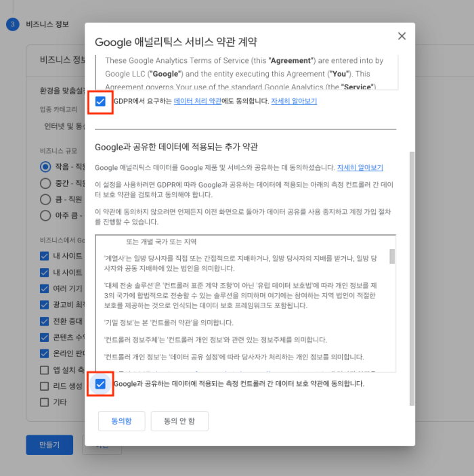Image resolution: width=474 pixels, height=476 pixels.
Task: Uncheck the 광고비 checkbox
Action: (44, 305)
